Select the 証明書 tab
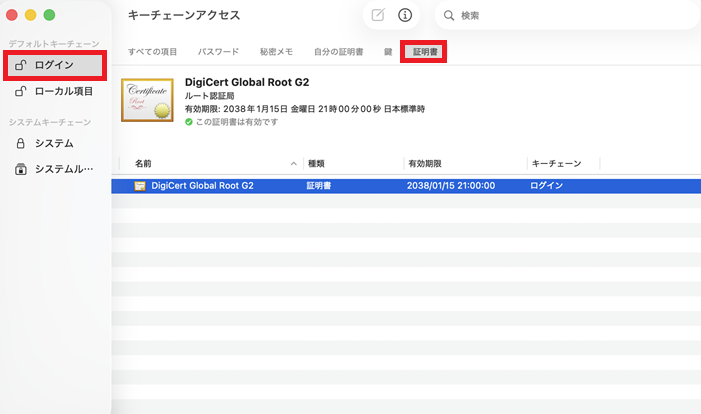Image resolution: width=701 pixels, height=414 pixels. tap(423, 50)
